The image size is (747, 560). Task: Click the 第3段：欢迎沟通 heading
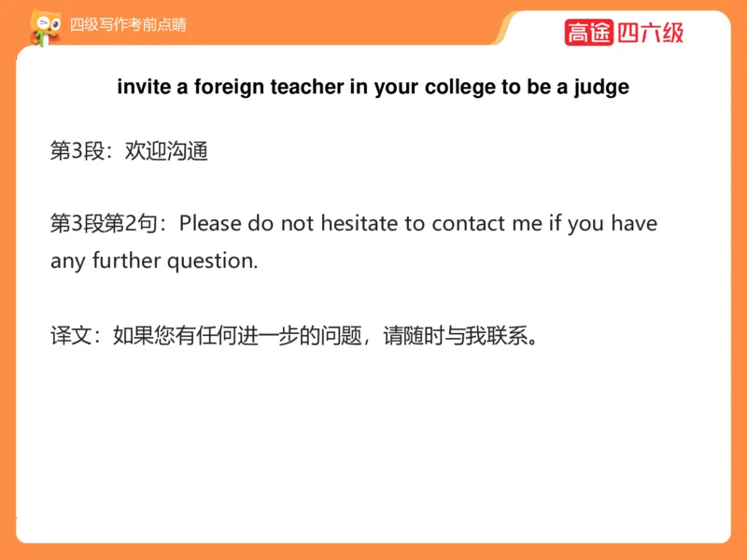tap(129, 151)
